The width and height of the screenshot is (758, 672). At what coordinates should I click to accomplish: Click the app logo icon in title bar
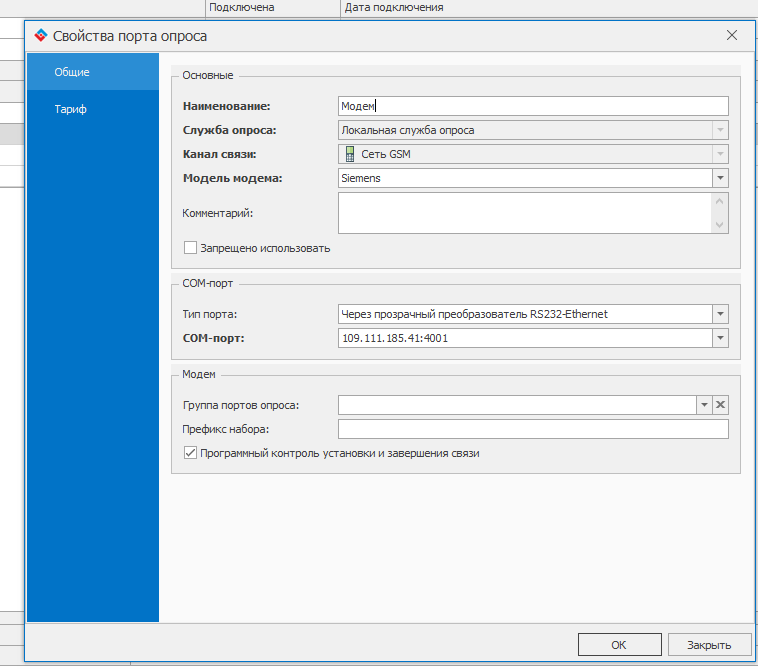tap(40, 36)
